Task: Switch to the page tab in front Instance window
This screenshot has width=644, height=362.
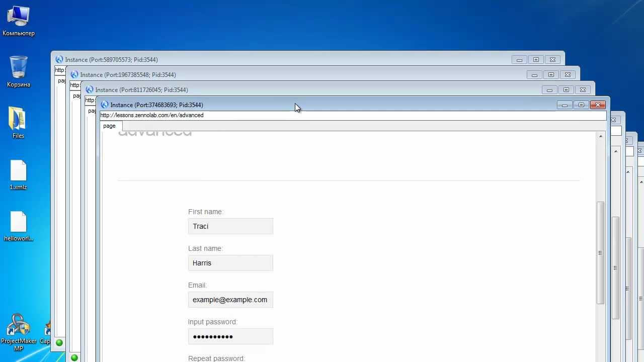Action: coord(109,126)
